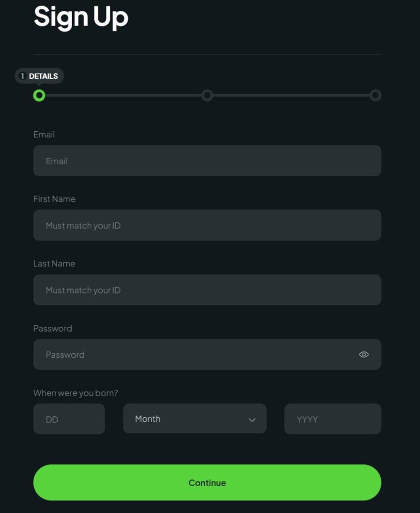This screenshot has width=420, height=513.
Task: Click the green filled step indicator dot
Action: 40,95
